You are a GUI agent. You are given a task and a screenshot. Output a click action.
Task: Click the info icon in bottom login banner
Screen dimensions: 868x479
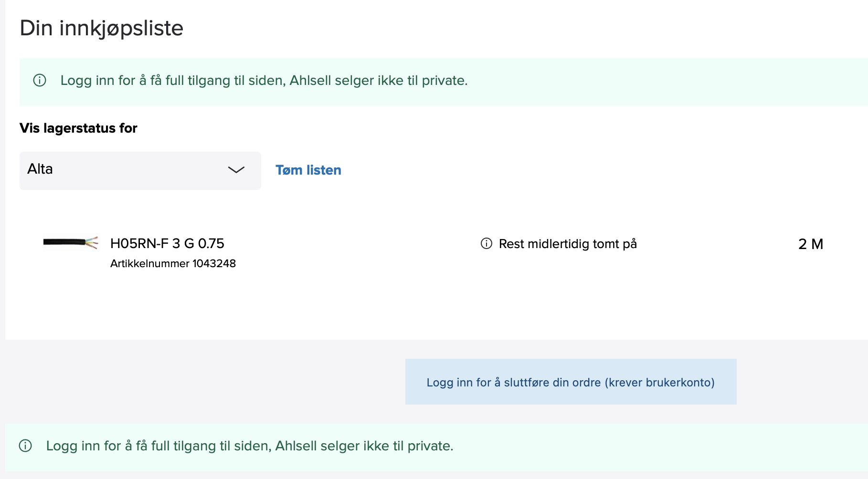tap(25, 446)
